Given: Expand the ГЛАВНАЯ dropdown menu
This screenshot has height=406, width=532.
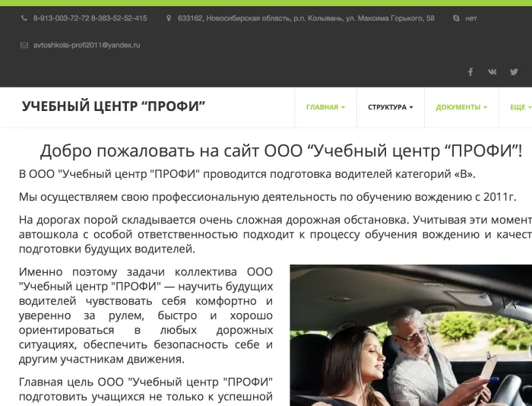Looking at the screenshot, I should point(325,107).
